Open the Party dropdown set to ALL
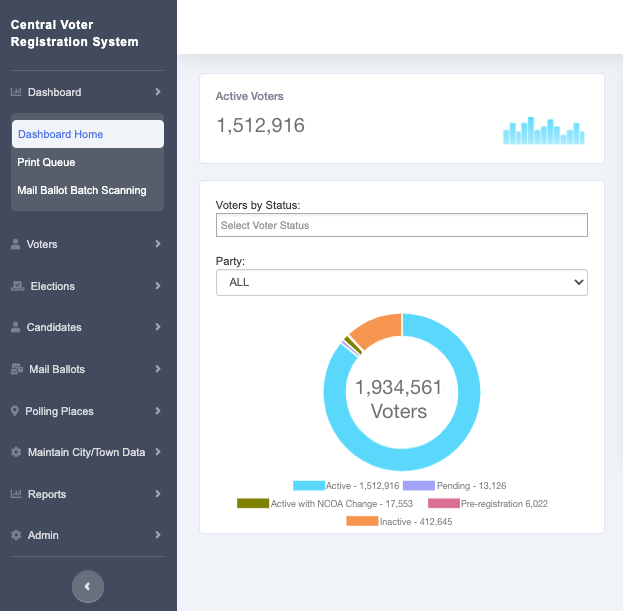This screenshot has width=623, height=612. [401, 283]
